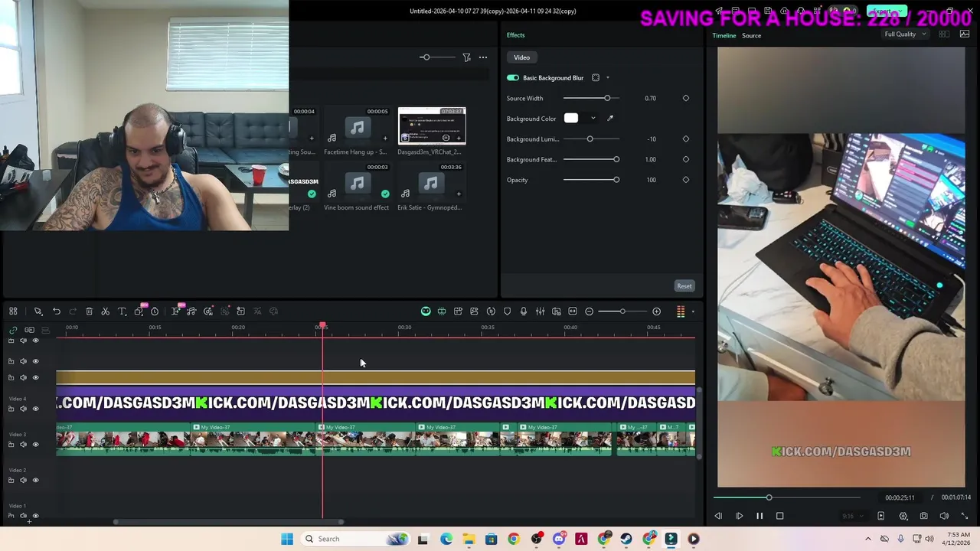Switch to the Source preview tab

751,35
